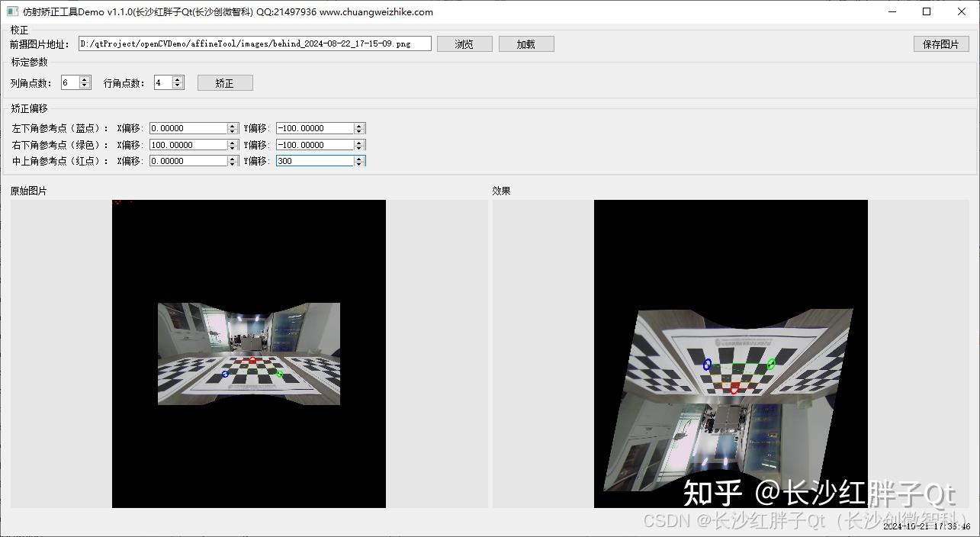Click the 加载 (Load) button
Screen dimensions: 980x537
click(526, 43)
